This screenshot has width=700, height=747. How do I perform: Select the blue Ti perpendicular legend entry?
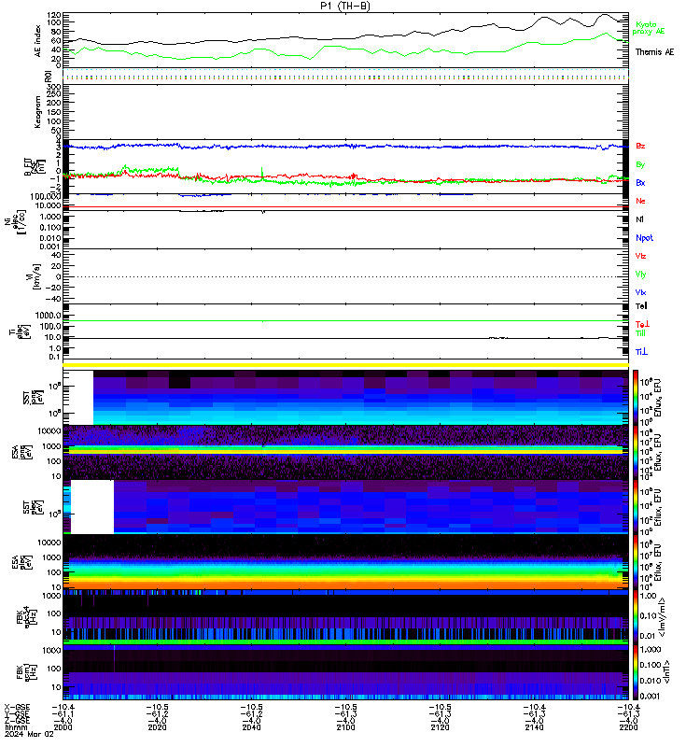coord(641,352)
